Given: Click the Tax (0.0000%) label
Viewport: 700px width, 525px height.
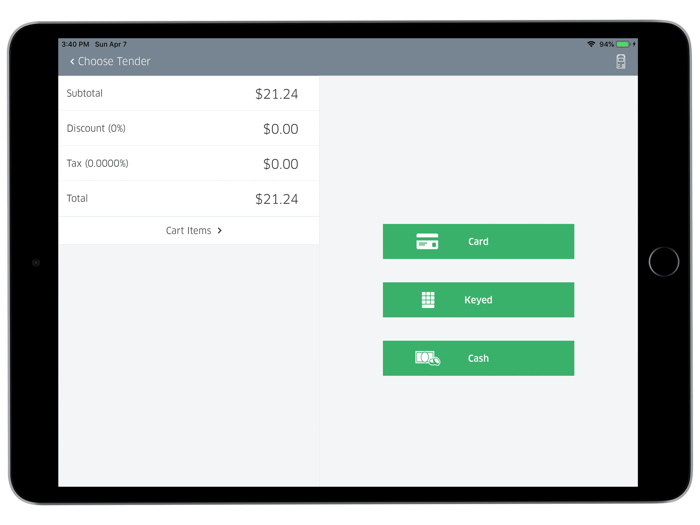Looking at the screenshot, I should point(97,163).
